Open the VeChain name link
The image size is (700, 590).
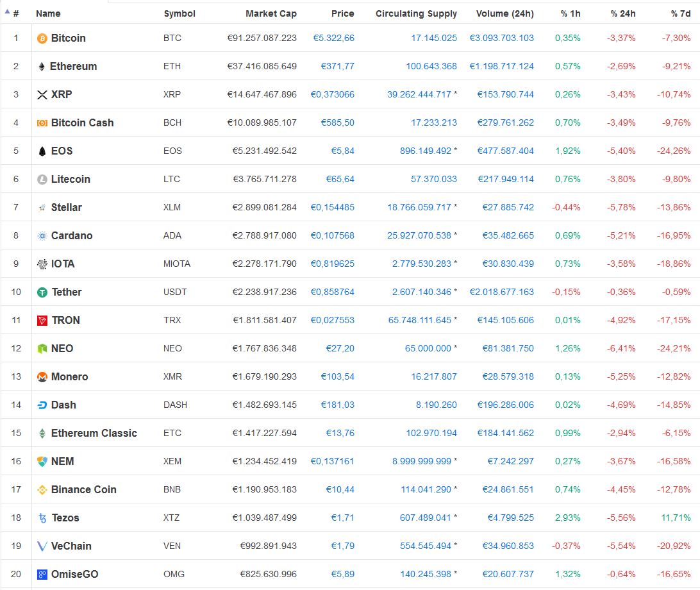(x=71, y=546)
